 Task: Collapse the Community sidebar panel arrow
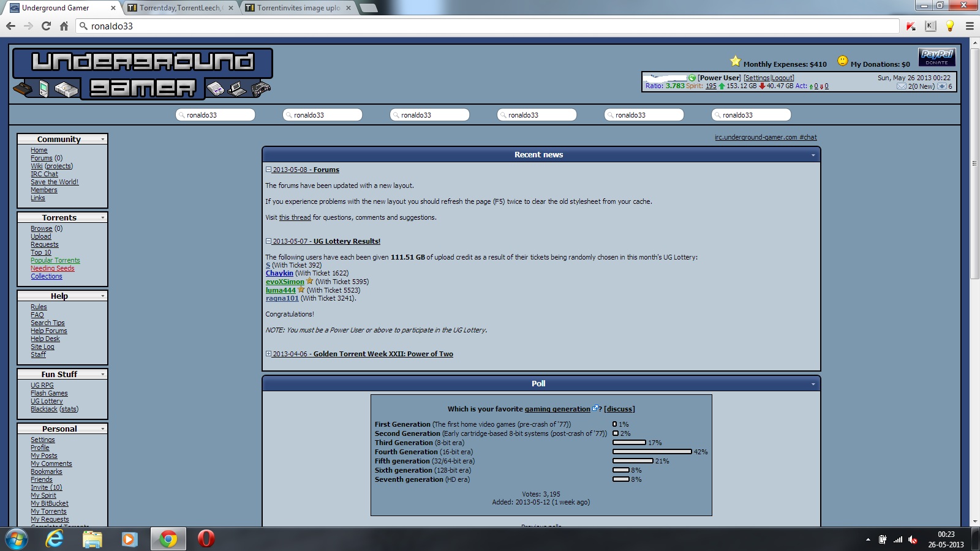coord(102,140)
